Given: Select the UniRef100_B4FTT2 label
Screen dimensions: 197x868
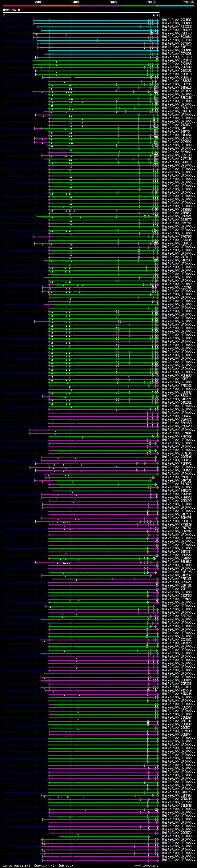Looking at the screenshot, I should pos(177,47).
